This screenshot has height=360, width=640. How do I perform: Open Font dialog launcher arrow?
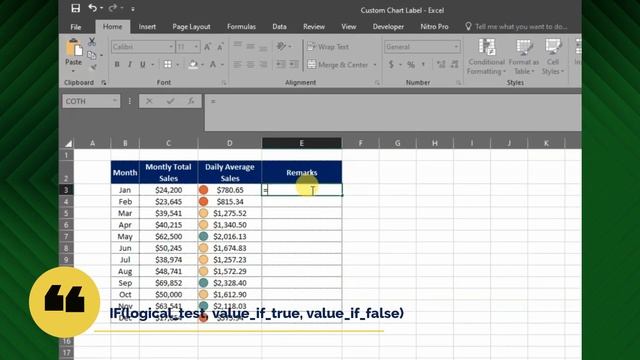coord(224,83)
